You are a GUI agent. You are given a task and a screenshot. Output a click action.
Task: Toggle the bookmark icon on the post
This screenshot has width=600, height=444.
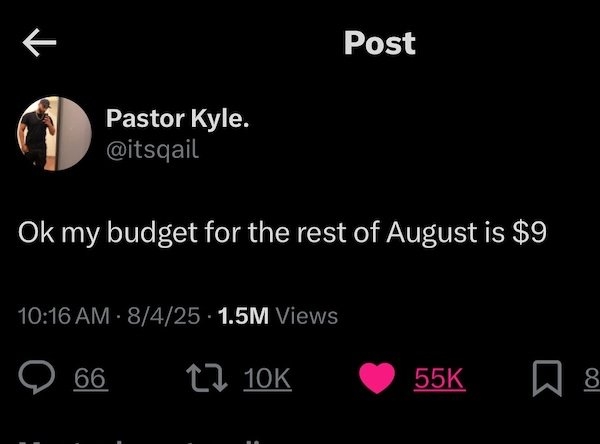click(546, 377)
